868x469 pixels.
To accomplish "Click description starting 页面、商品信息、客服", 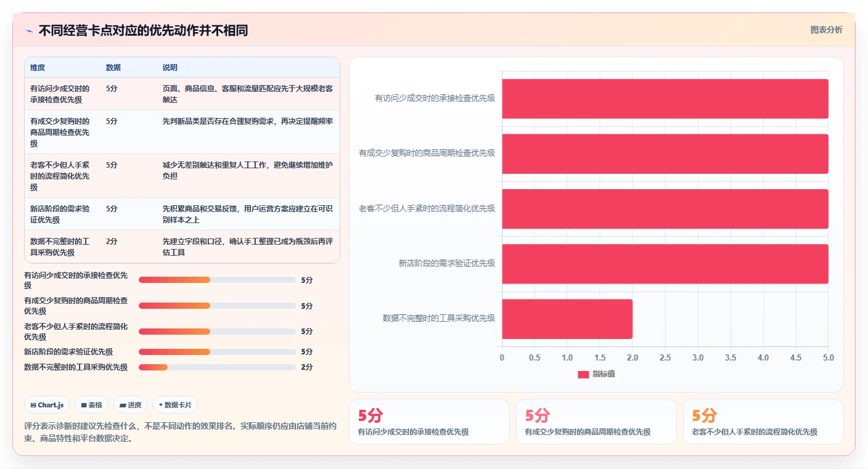I will pyautogui.click(x=248, y=94).
